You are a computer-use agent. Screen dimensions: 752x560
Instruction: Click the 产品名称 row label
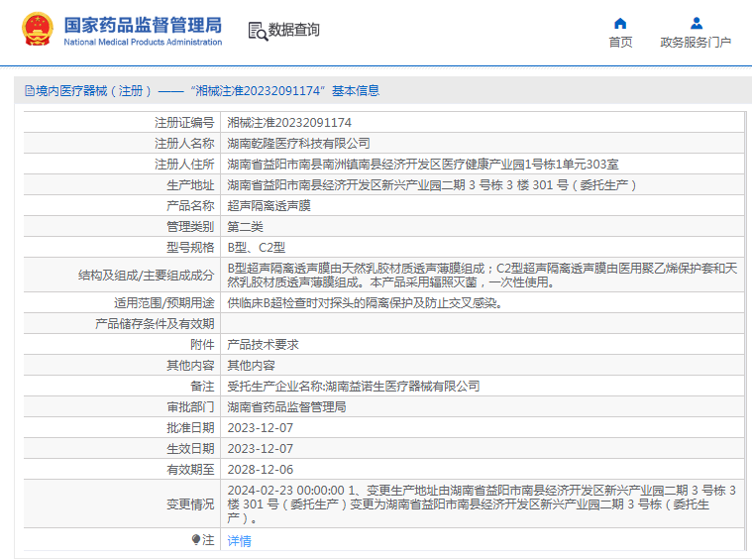tap(190, 206)
